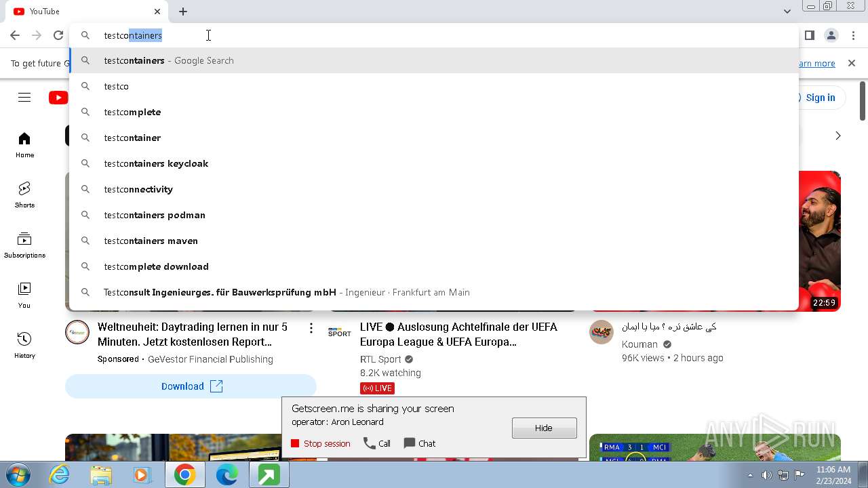Open the sponsored ad's three-dot menu
The width and height of the screenshot is (868, 488).
point(311,328)
